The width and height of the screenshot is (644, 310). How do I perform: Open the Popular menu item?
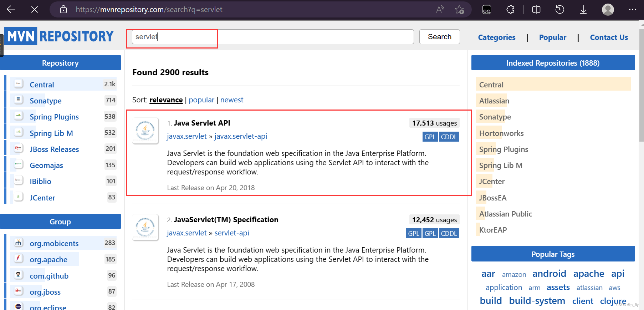(x=553, y=37)
